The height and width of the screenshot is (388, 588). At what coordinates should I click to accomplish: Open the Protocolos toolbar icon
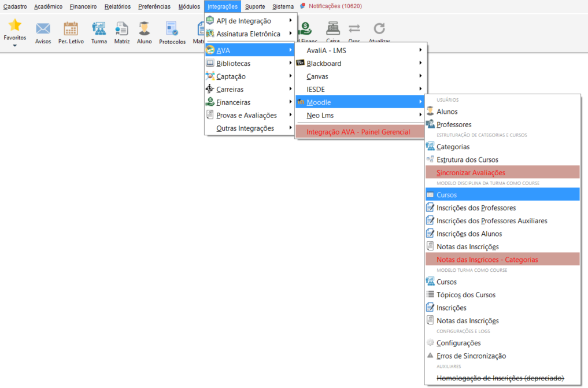click(172, 28)
